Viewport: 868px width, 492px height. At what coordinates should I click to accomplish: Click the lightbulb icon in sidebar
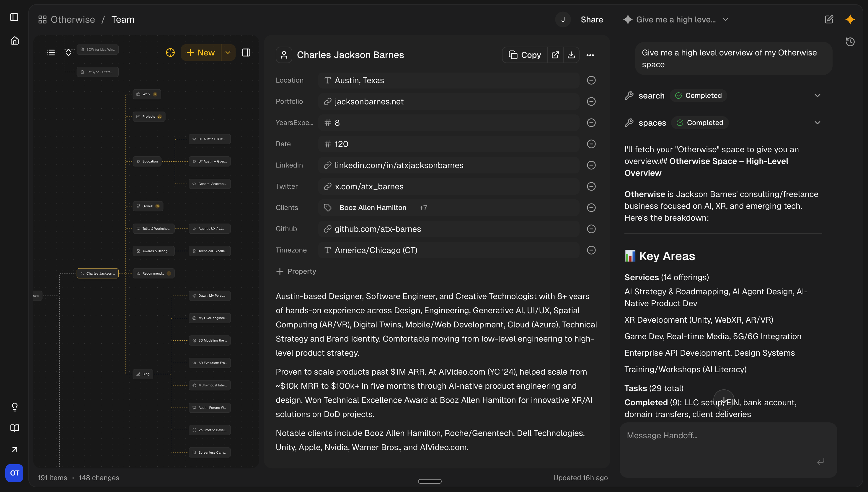(14, 407)
